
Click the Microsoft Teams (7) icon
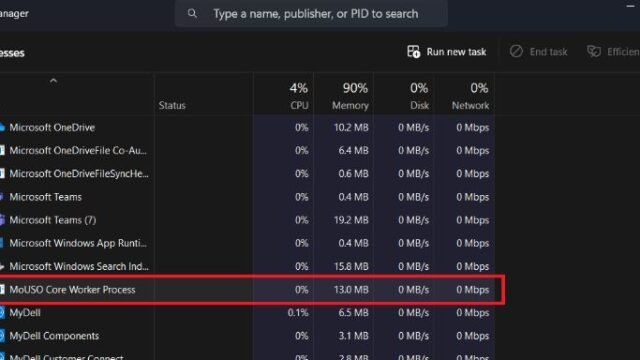[x=2, y=220]
